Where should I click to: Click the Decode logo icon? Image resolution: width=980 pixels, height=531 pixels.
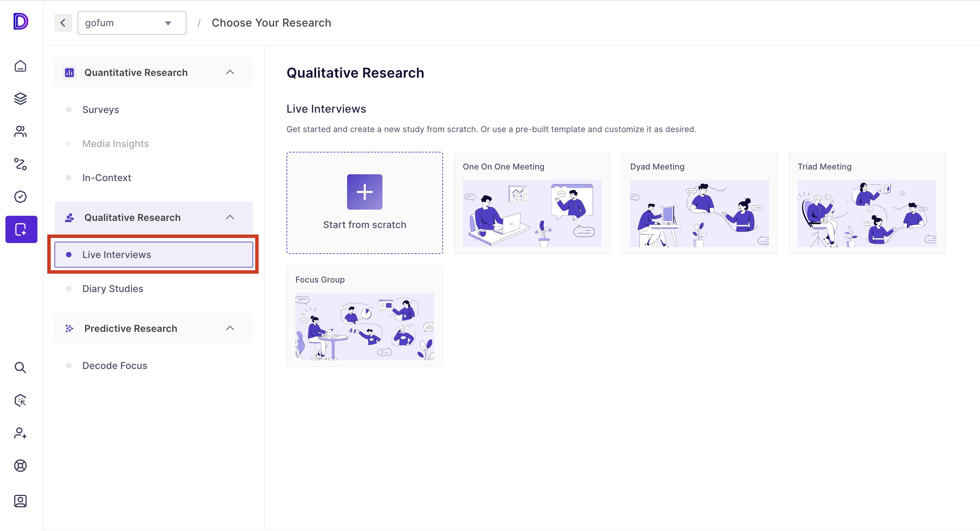[20, 21]
